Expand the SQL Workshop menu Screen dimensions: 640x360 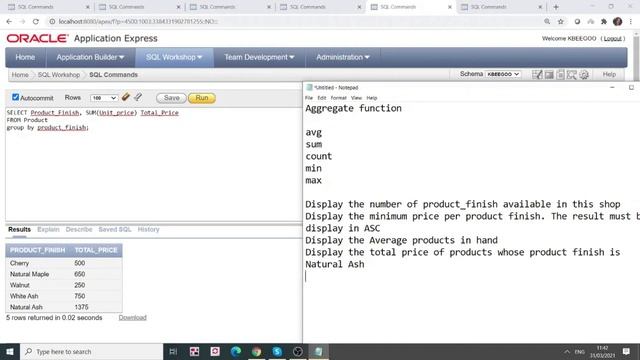point(174,57)
